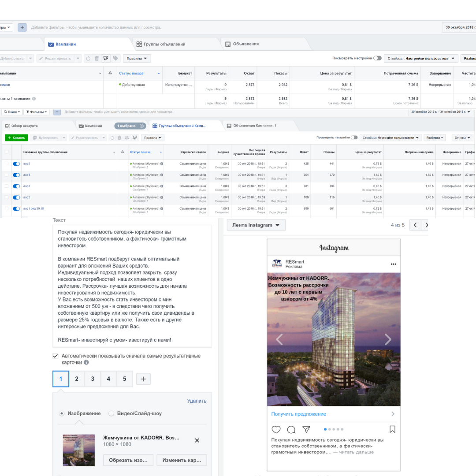
Task: Select the 'Изображение' radio button
Action: 62,413
